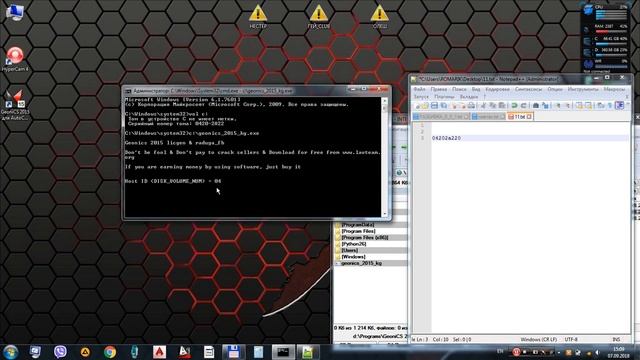The width and height of the screenshot is (640, 360).
Task: Select the [Windows] folder in file manager
Action: pos(353,257)
